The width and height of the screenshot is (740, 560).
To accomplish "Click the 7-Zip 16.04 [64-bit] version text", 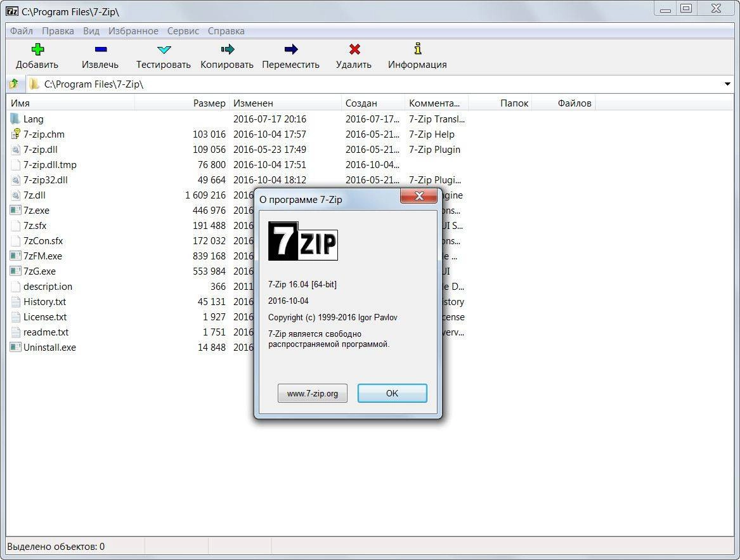I will tap(302, 284).
